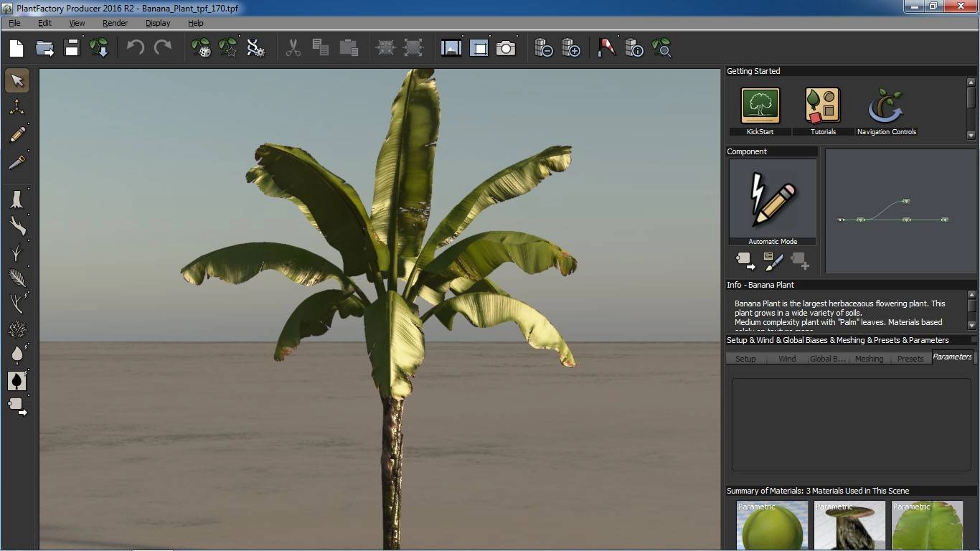Open the DNA helix with gears tool

coord(255,48)
